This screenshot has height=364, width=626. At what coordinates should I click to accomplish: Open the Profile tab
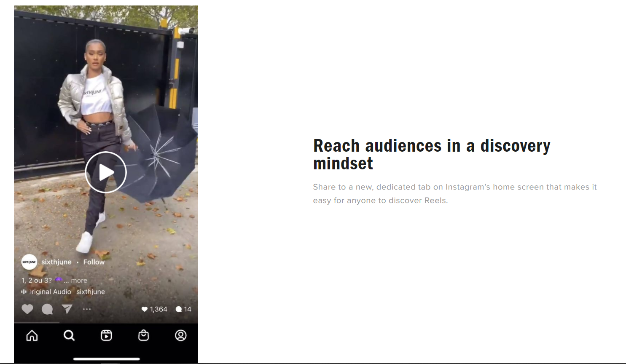click(181, 335)
